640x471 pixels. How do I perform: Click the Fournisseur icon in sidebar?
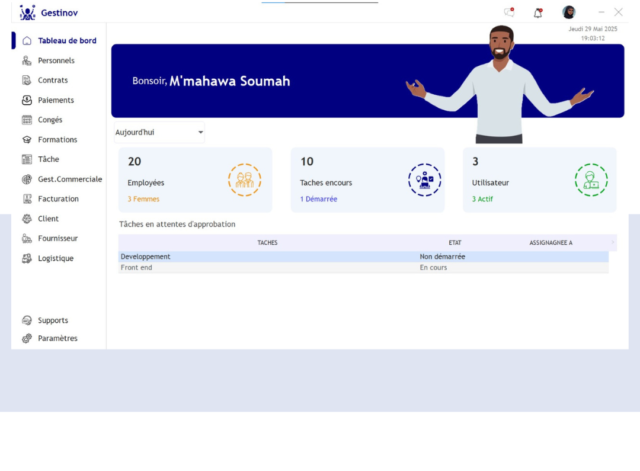point(27,238)
